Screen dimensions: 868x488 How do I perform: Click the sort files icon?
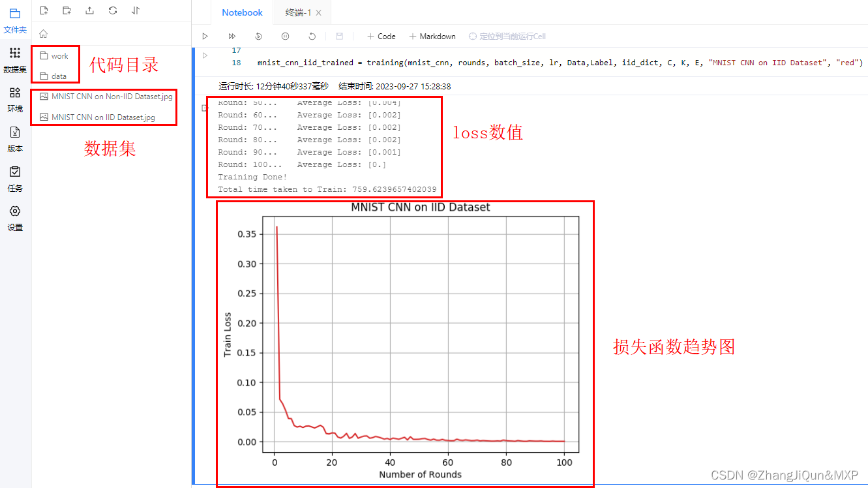[136, 10]
